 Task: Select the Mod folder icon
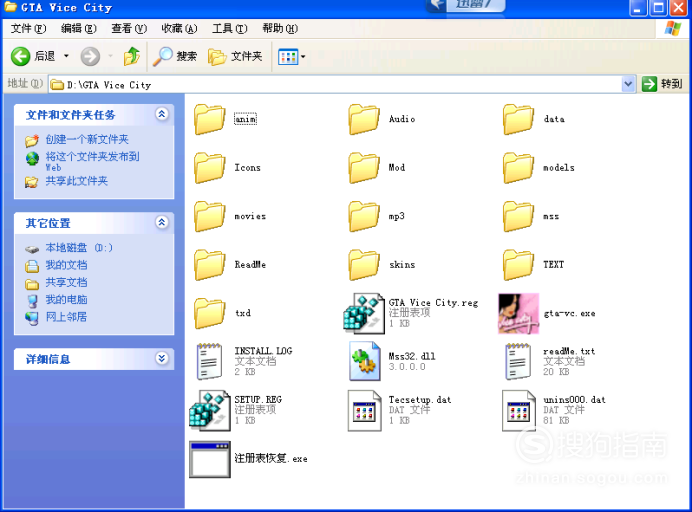[364, 168]
